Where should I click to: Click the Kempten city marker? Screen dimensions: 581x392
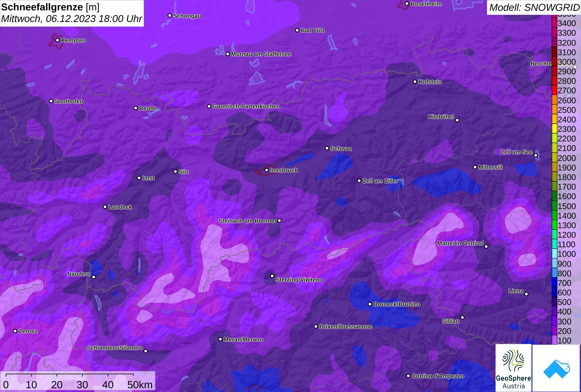pos(57,40)
